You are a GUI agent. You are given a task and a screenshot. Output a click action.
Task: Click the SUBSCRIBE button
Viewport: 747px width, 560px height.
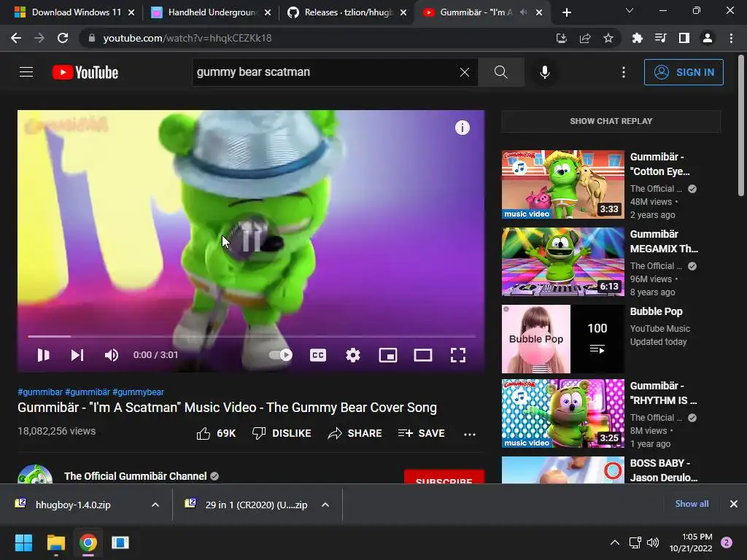tap(444, 477)
